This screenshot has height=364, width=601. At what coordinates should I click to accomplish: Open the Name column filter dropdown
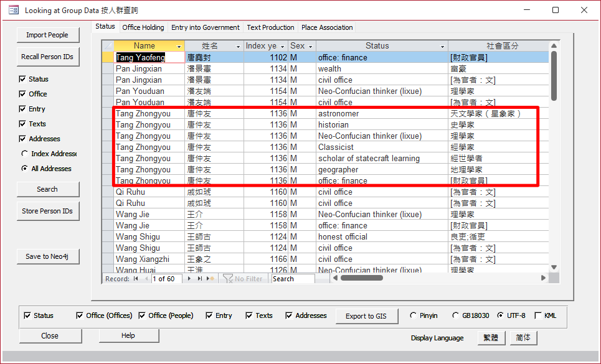[x=179, y=47]
